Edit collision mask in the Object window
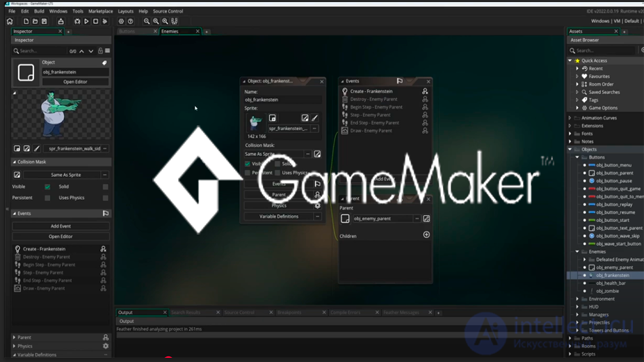The image size is (644, 362). [318, 154]
